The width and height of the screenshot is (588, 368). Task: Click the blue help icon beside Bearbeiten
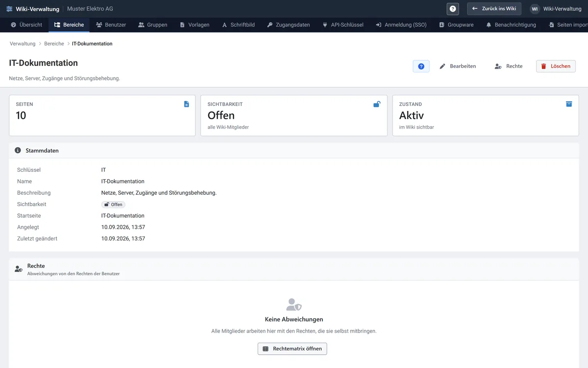click(421, 66)
